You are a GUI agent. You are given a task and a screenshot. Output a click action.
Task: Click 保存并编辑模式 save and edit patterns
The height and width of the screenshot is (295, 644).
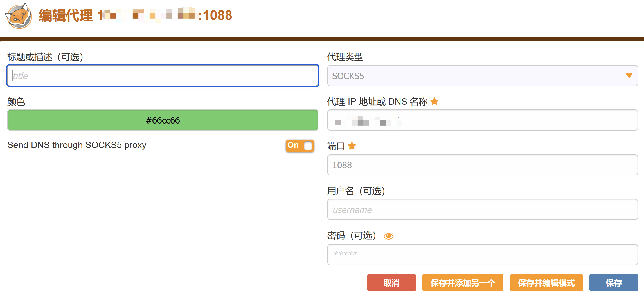pos(546,283)
